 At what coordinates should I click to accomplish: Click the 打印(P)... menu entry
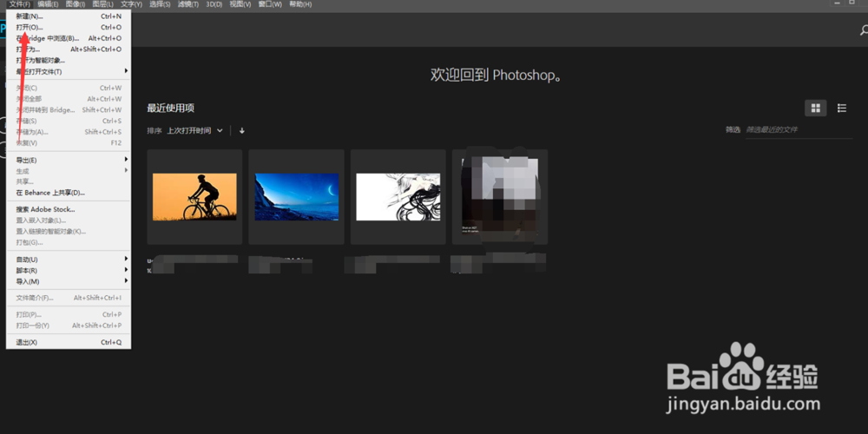(69, 314)
